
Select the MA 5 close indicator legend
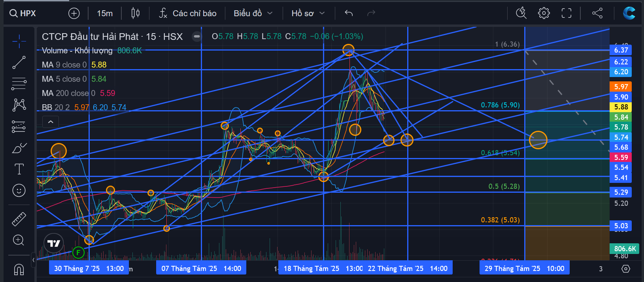click(74, 79)
